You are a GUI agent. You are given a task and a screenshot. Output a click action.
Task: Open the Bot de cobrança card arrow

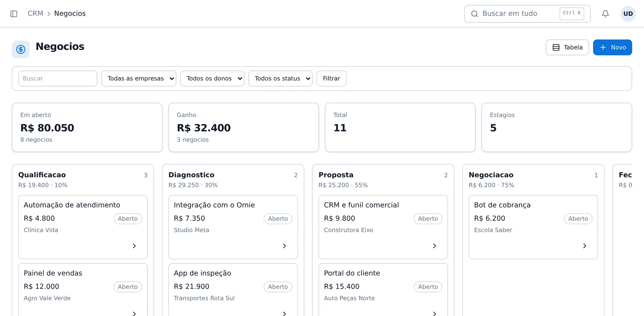[x=585, y=246]
